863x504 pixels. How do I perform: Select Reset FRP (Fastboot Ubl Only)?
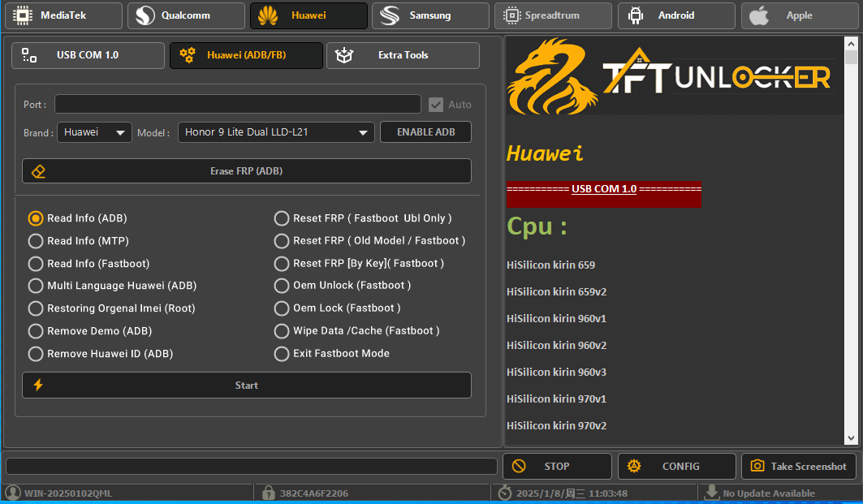tap(363, 218)
